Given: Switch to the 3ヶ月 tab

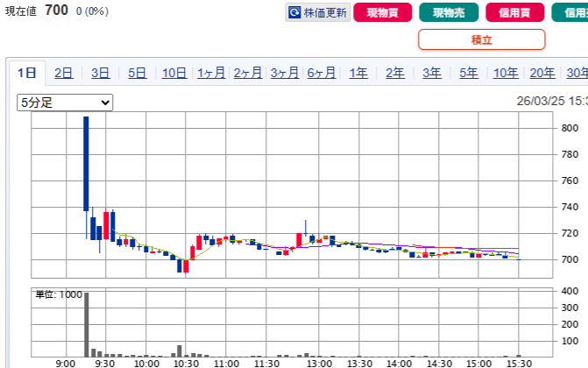Looking at the screenshot, I should click(285, 74).
